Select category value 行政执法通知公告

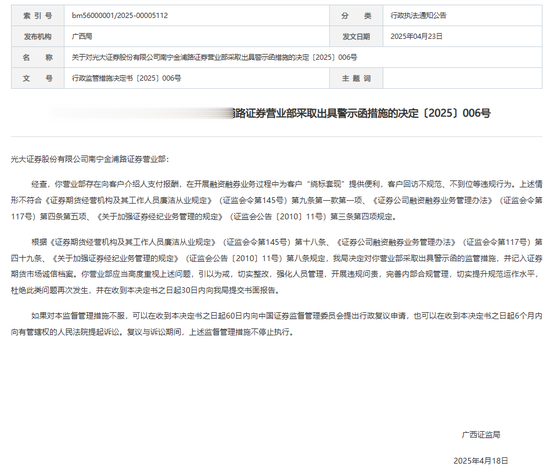(x=418, y=15)
